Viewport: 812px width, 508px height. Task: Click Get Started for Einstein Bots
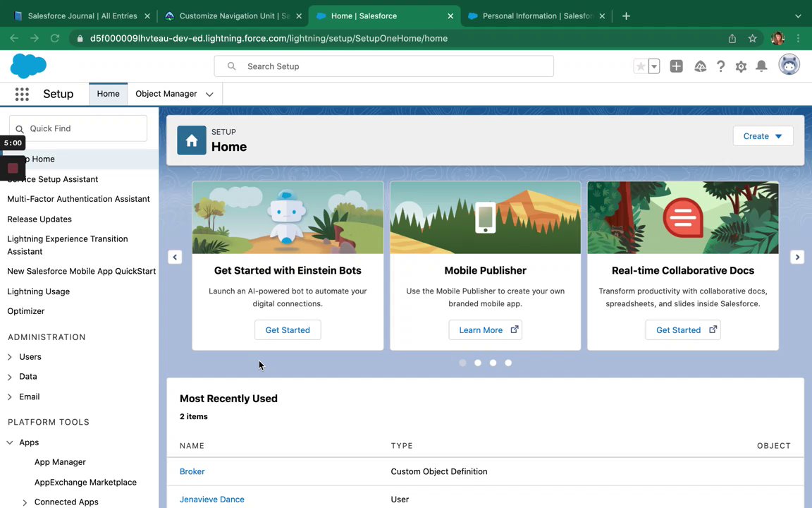click(x=288, y=330)
